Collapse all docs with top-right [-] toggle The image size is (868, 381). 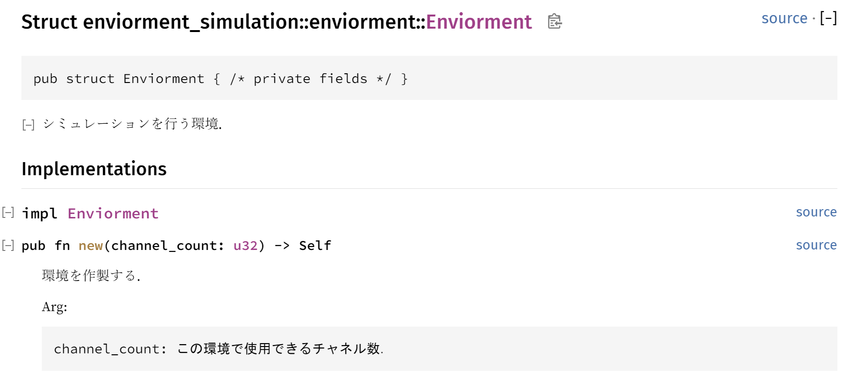(828, 18)
